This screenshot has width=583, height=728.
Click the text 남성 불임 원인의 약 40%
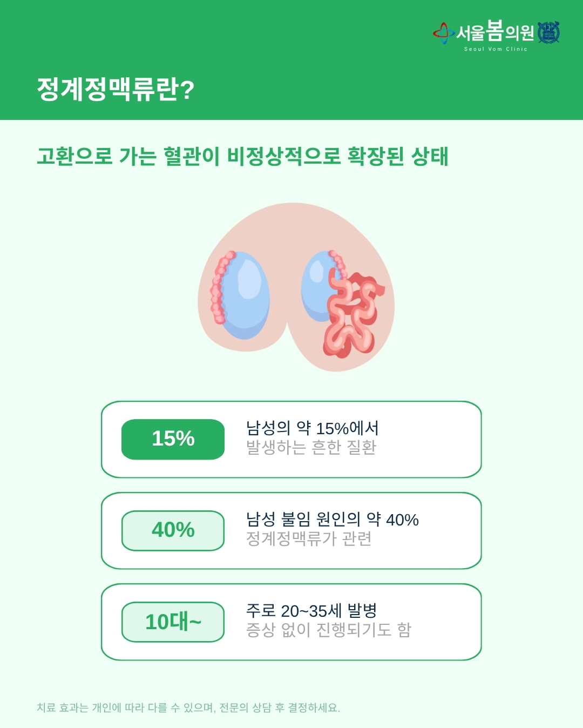click(333, 520)
